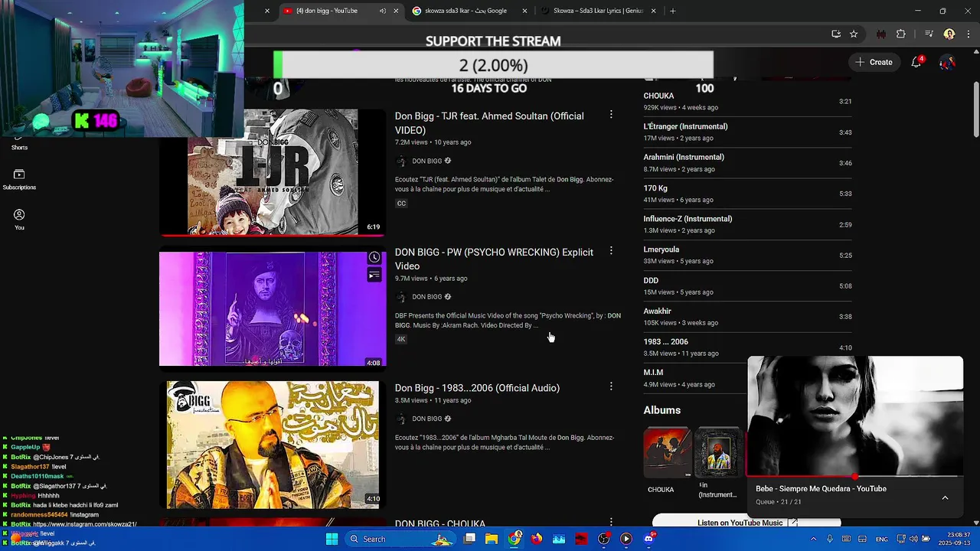Open a new browser tab

coord(672,11)
